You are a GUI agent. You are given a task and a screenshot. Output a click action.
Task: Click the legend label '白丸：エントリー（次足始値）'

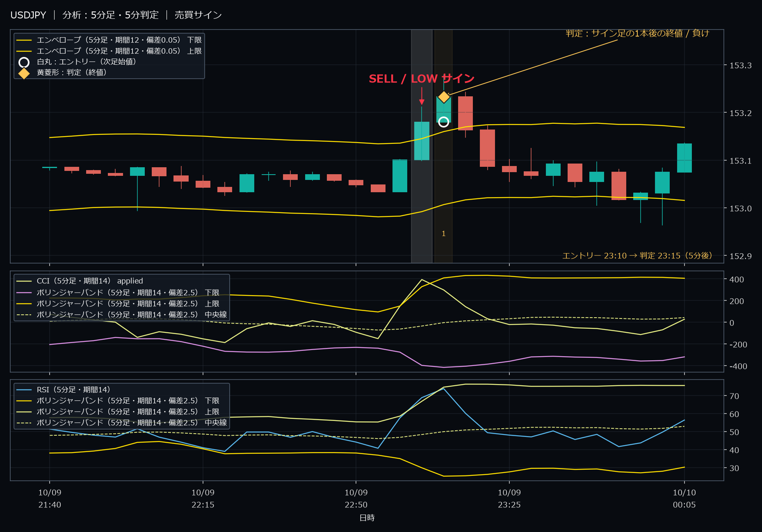[x=87, y=62]
